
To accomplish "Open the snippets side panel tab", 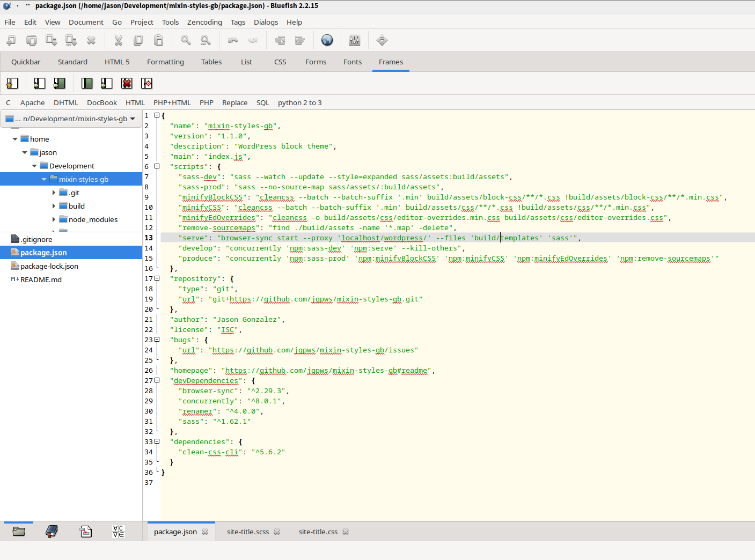I will tap(85, 532).
